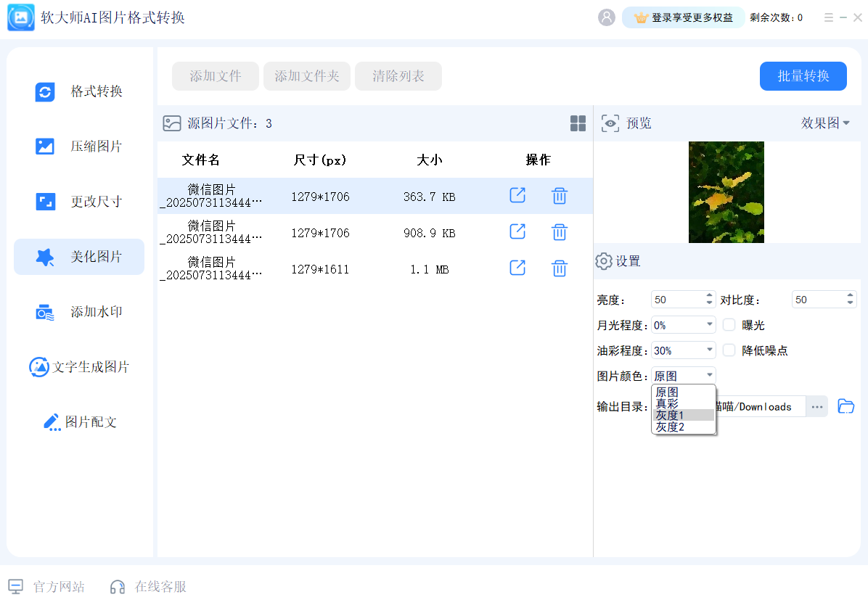Open the 压缩图片 panel
Image resolution: width=868 pixels, height=605 pixels.
point(78,146)
